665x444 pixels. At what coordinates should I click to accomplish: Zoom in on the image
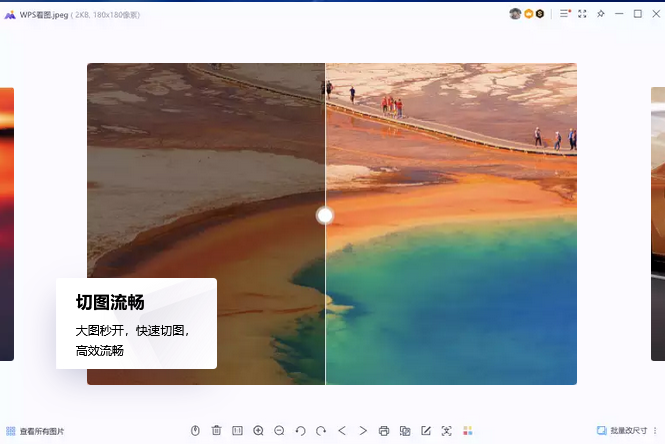[258, 431]
